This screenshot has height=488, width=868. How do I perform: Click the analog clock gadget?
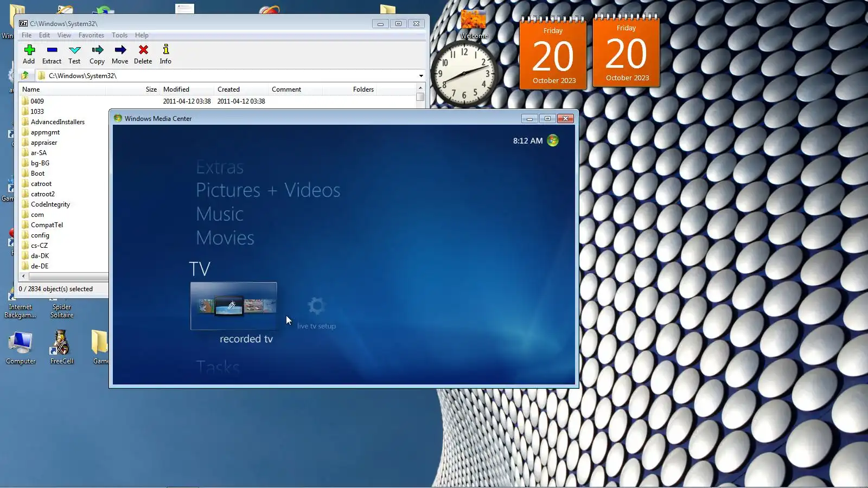(x=464, y=73)
